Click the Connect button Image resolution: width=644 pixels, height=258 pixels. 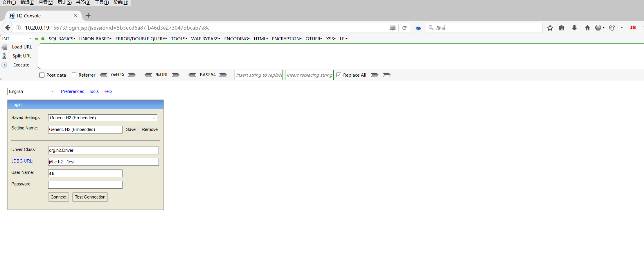point(58,197)
